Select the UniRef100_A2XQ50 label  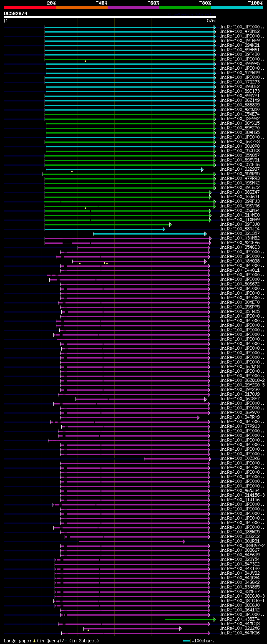click(239, 109)
